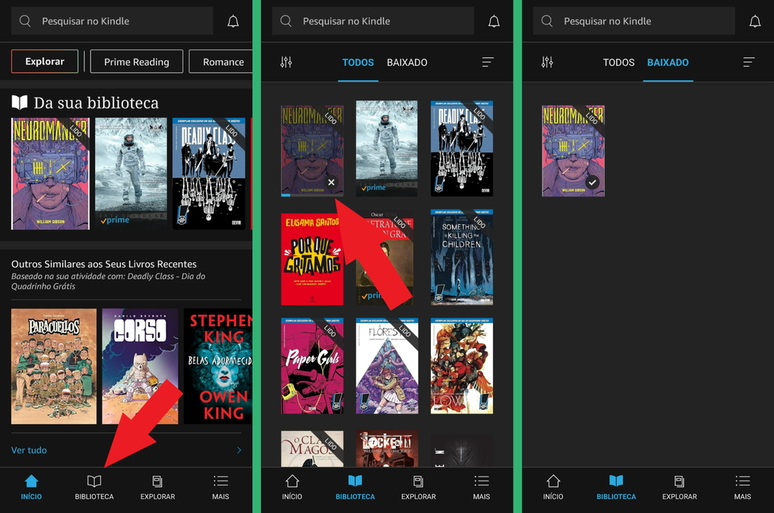Tap INÍCIO home icon in middle panel
The height and width of the screenshot is (513, 774).
point(292,487)
